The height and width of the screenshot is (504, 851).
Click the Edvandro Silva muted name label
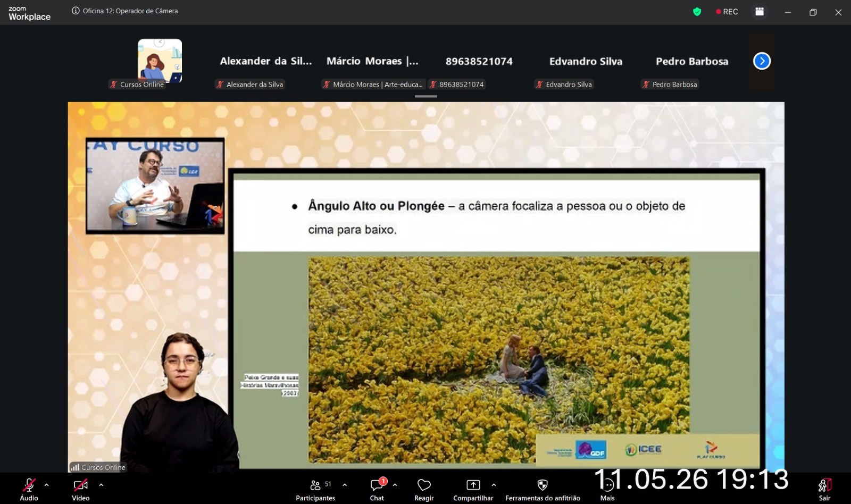coord(564,84)
